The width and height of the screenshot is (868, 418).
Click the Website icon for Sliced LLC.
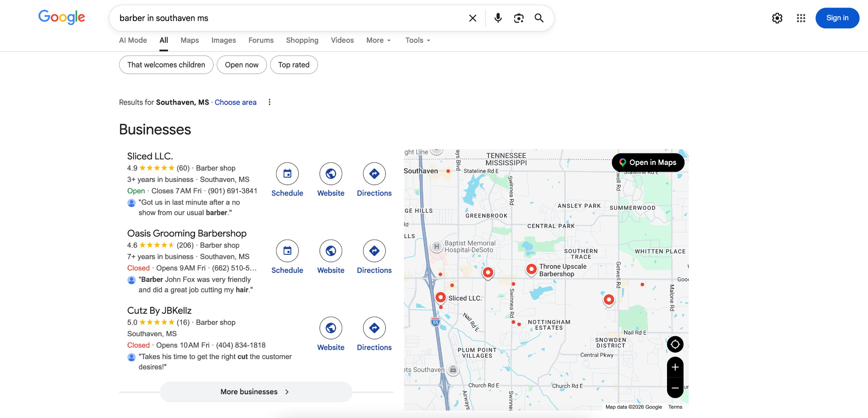coord(331,174)
